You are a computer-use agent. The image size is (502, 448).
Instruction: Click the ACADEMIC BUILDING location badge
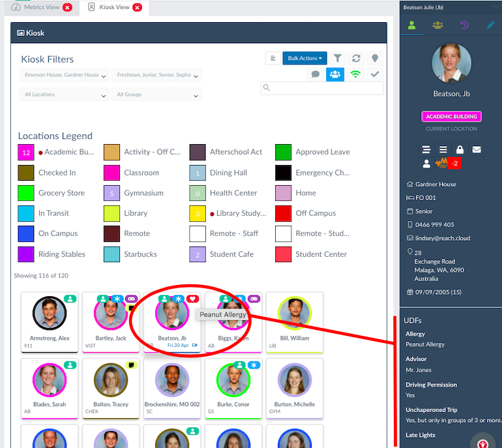[451, 117]
